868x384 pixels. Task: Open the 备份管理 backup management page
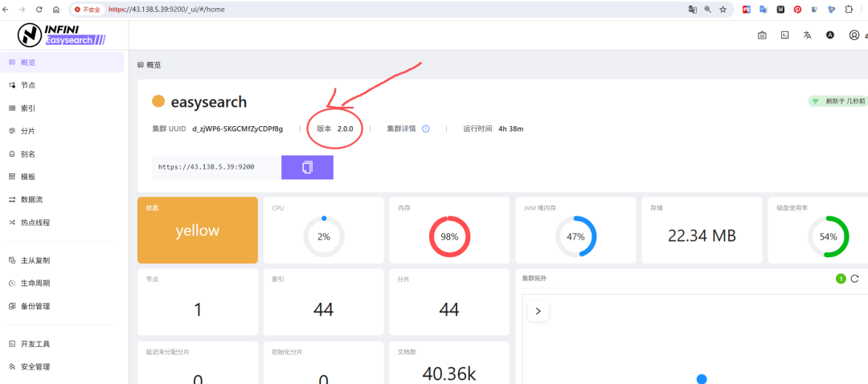point(62,306)
